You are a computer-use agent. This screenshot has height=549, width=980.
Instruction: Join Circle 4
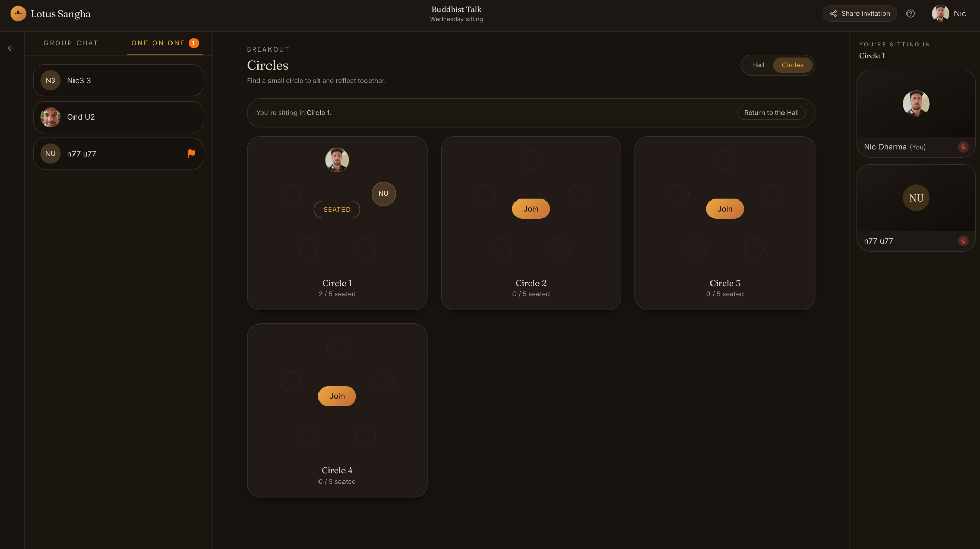337,396
